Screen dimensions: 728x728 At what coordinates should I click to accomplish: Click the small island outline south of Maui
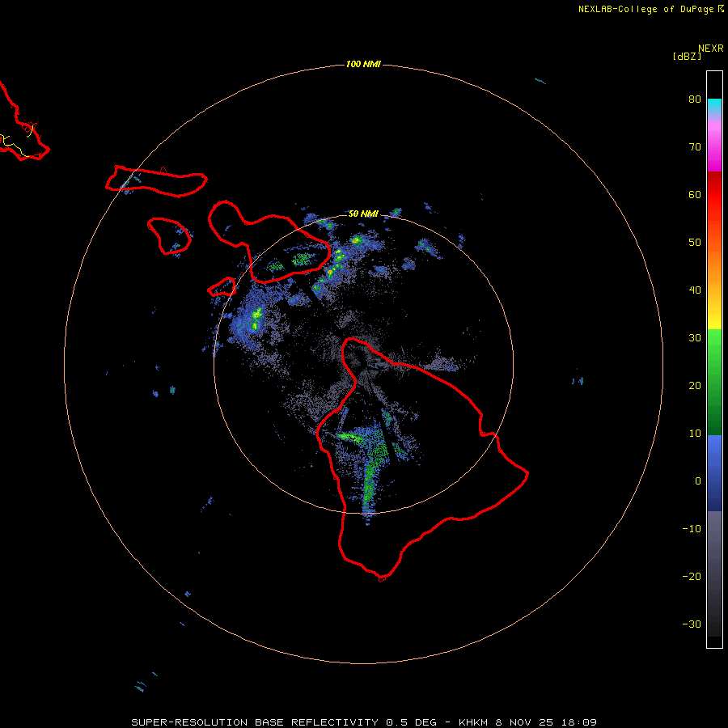(222, 287)
